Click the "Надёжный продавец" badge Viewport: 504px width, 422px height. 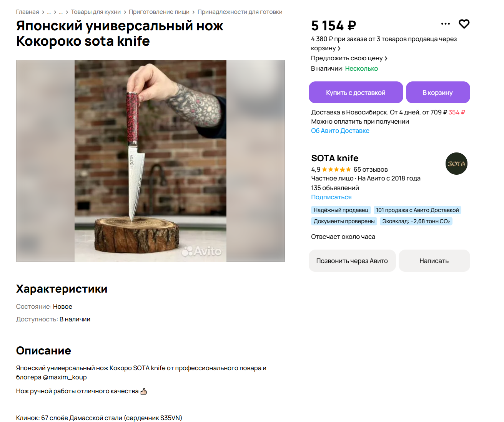tap(341, 210)
